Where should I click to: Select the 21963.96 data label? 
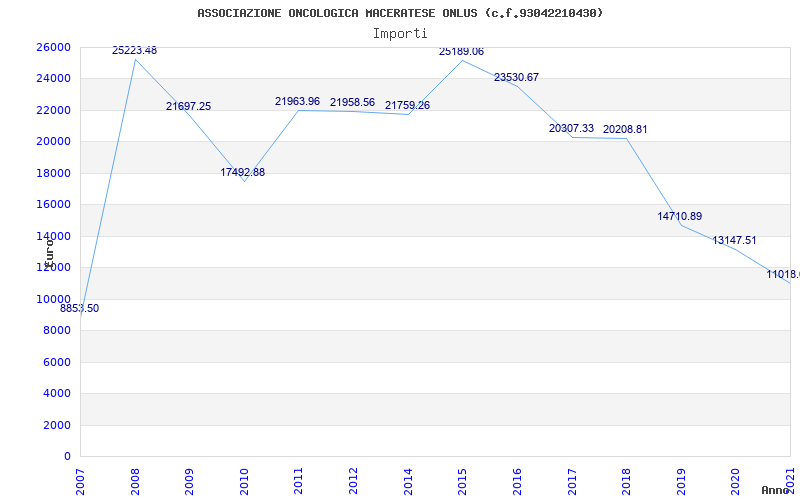click(x=297, y=101)
